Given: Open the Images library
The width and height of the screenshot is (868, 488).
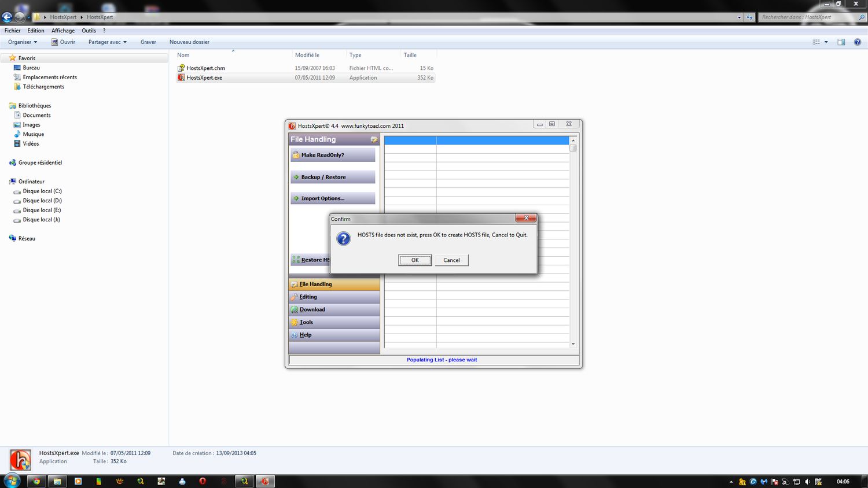Looking at the screenshot, I should point(31,125).
